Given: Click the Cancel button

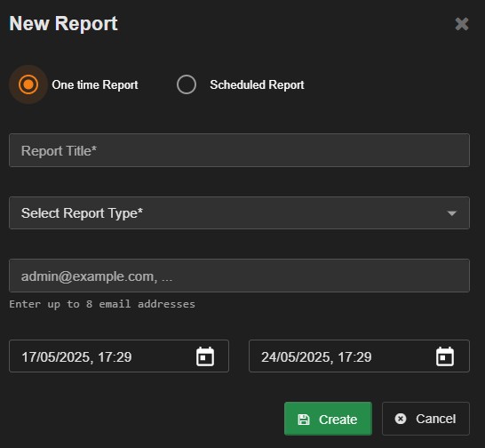Looking at the screenshot, I should [425, 419].
